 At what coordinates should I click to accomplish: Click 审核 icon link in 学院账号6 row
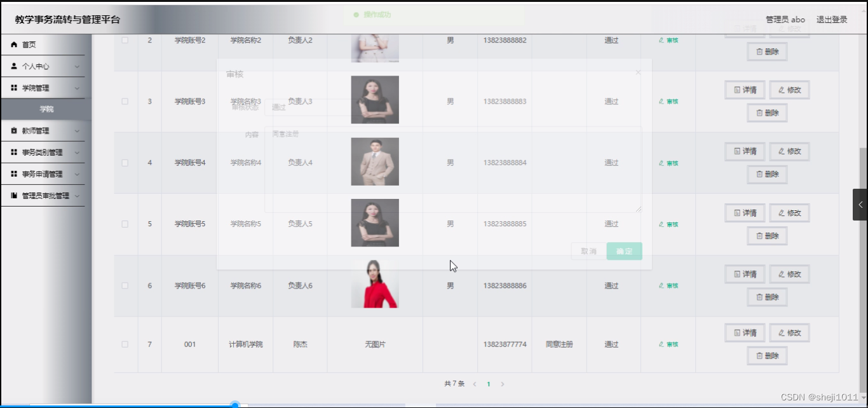[668, 286]
